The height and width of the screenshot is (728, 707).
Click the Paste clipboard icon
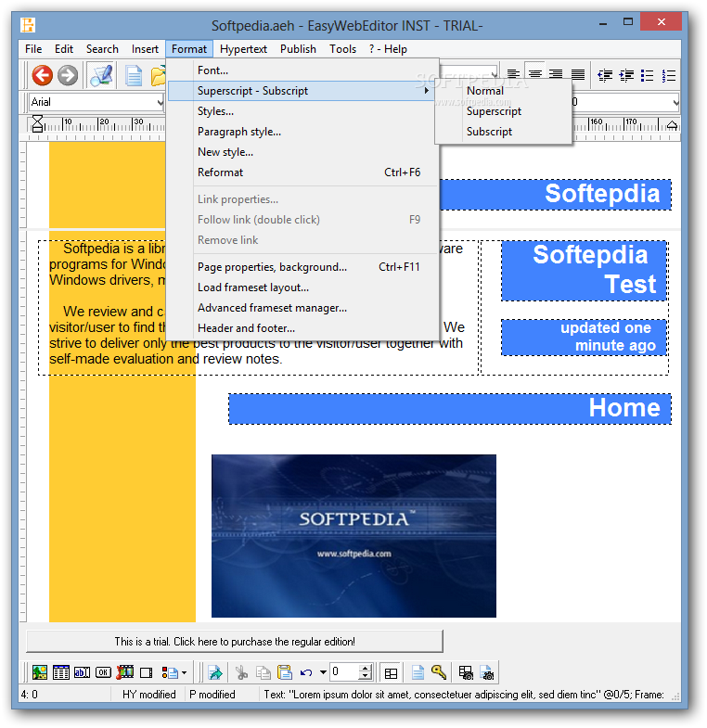284,671
